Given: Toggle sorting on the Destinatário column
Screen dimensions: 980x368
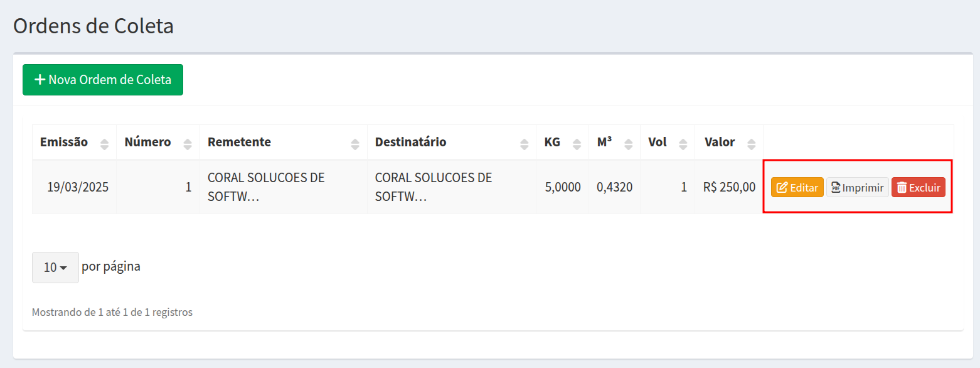Looking at the screenshot, I should (x=524, y=144).
